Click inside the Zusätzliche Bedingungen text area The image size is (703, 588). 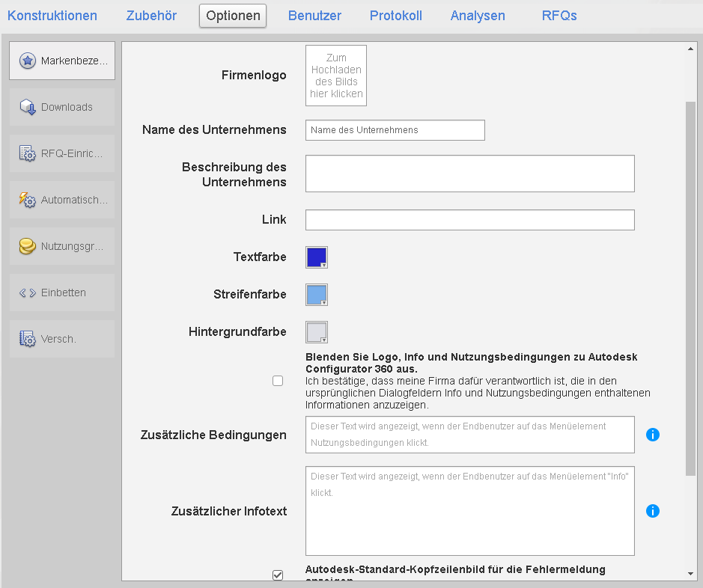click(x=469, y=435)
